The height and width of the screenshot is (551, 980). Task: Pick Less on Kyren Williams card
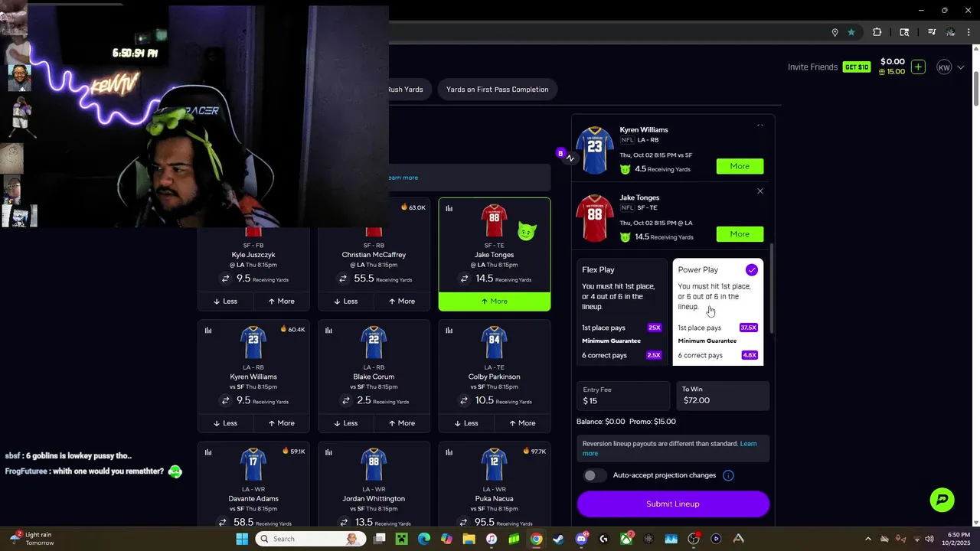[226, 423]
